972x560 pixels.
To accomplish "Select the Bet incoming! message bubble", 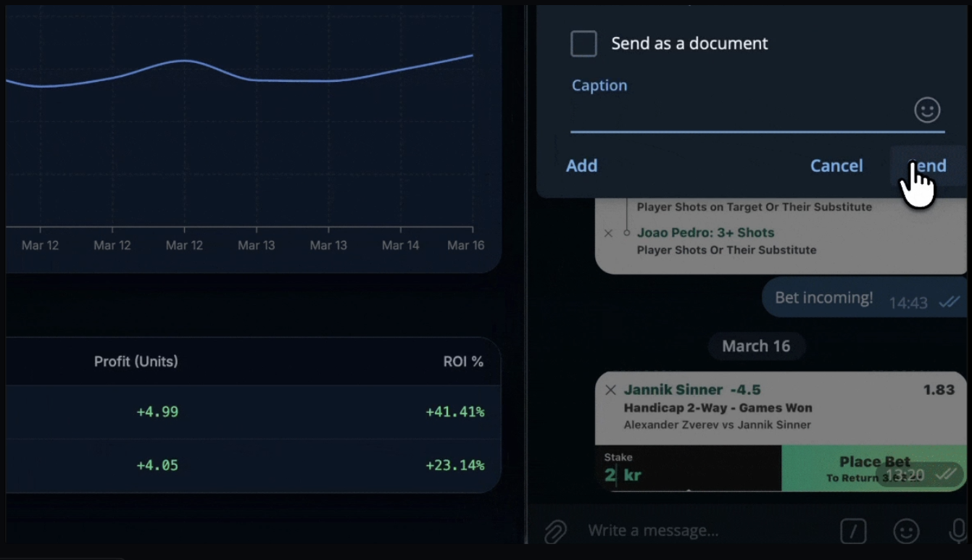I will [823, 298].
